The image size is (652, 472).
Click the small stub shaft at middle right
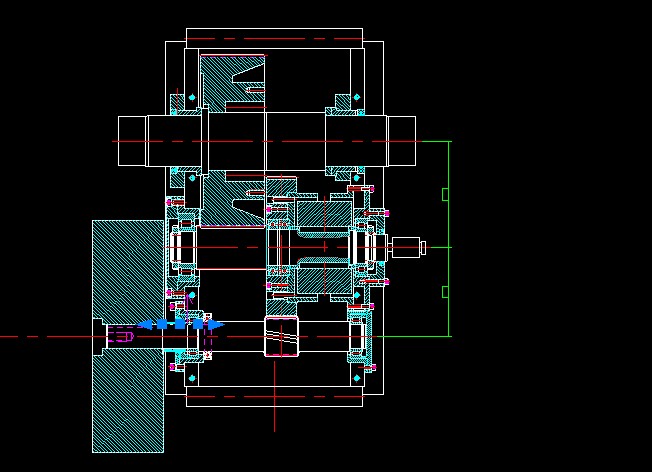click(x=408, y=246)
